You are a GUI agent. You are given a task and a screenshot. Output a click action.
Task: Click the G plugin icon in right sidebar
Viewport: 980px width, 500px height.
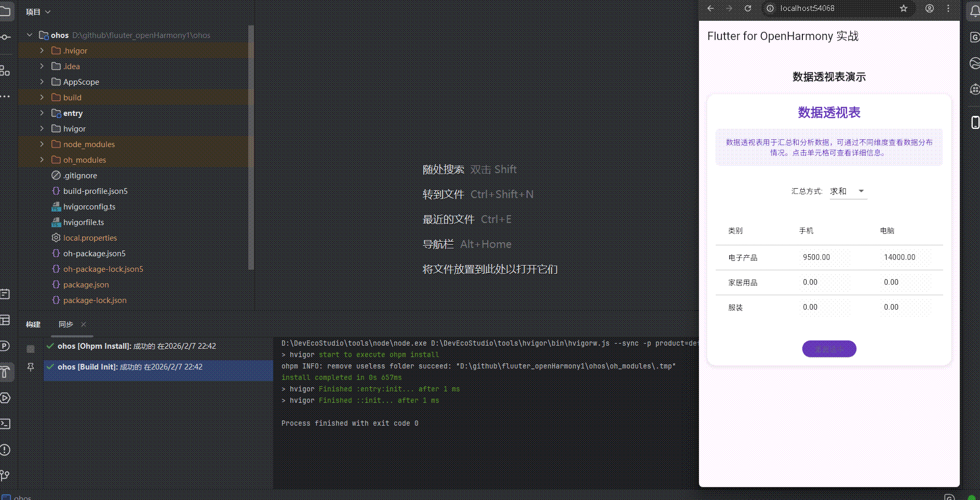pyautogui.click(x=975, y=37)
